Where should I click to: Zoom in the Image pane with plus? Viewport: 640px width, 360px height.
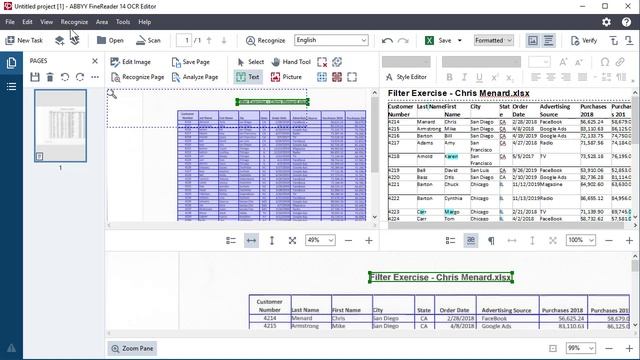369,241
